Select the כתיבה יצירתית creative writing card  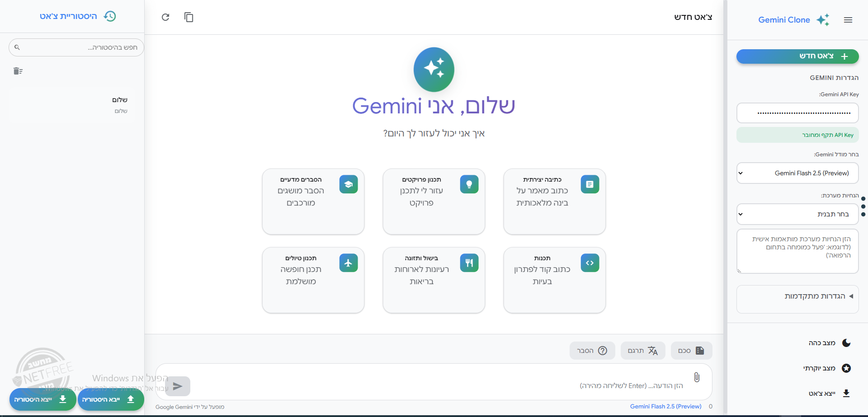(554, 201)
